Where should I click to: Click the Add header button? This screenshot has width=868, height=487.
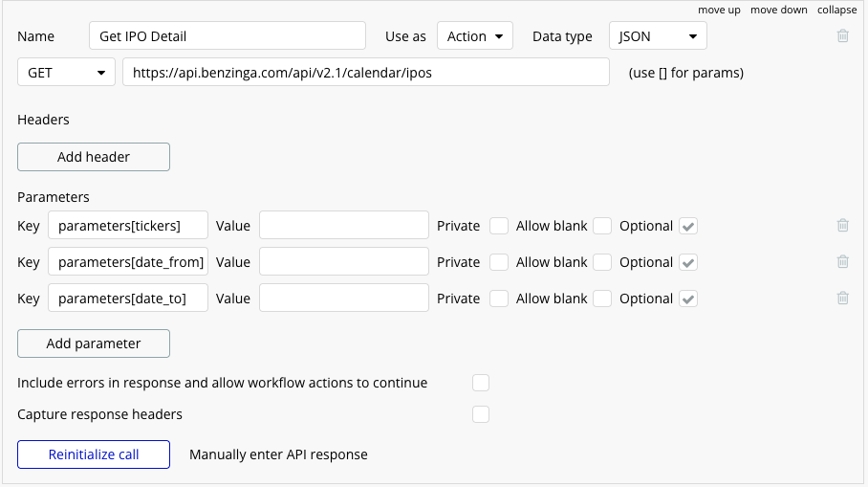click(x=94, y=157)
